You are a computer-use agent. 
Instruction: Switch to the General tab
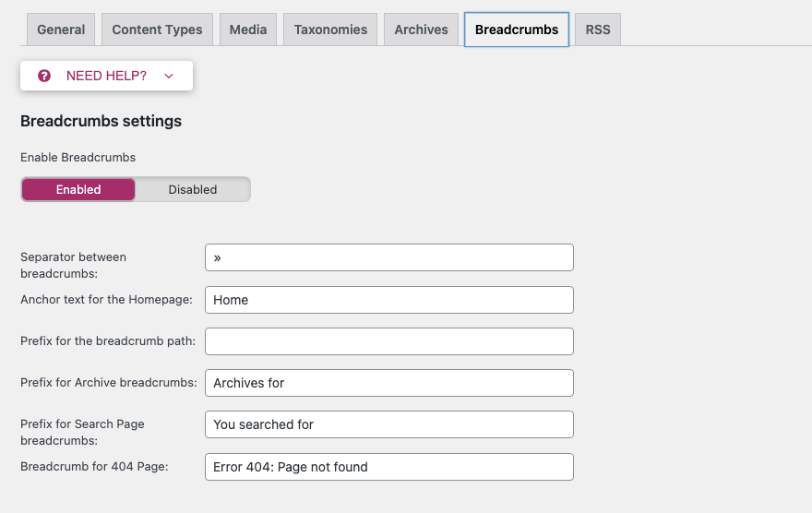pos(61,30)
